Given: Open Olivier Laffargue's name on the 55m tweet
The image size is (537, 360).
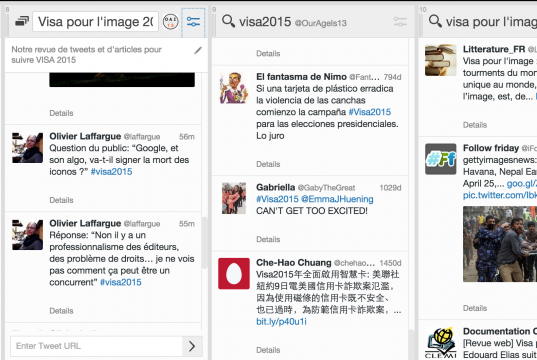Looking at the screenshot, I should coord(85,223).
